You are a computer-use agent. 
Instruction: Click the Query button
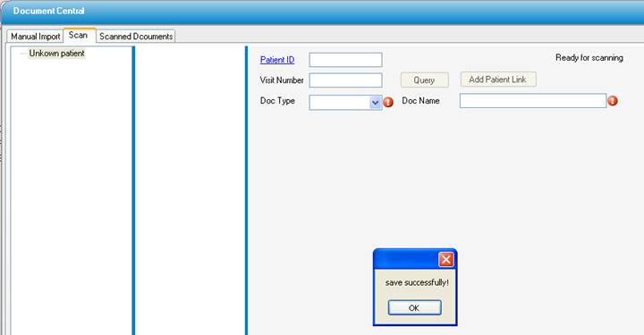pyautogui.click(x=424, y=80)
